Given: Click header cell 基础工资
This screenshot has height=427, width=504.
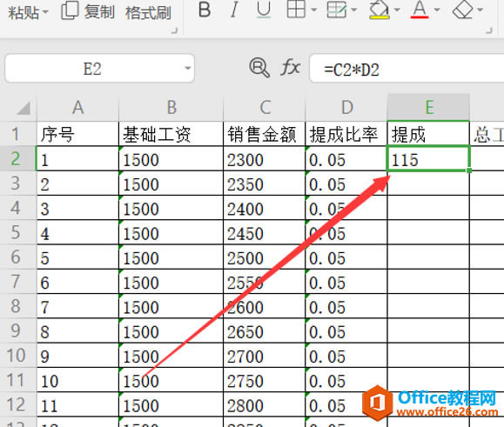Looking at the screenshot, I should click(x=171, y=134).
